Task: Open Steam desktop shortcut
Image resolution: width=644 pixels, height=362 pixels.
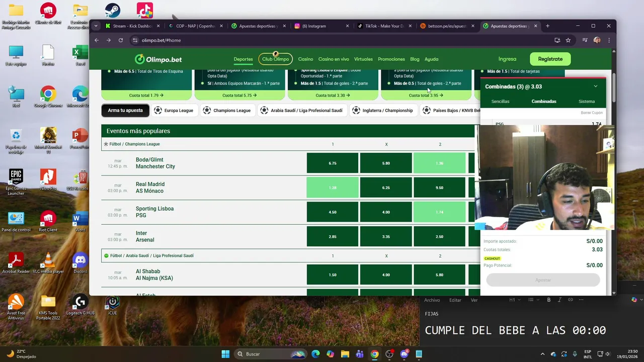Action: click(112, 14)
